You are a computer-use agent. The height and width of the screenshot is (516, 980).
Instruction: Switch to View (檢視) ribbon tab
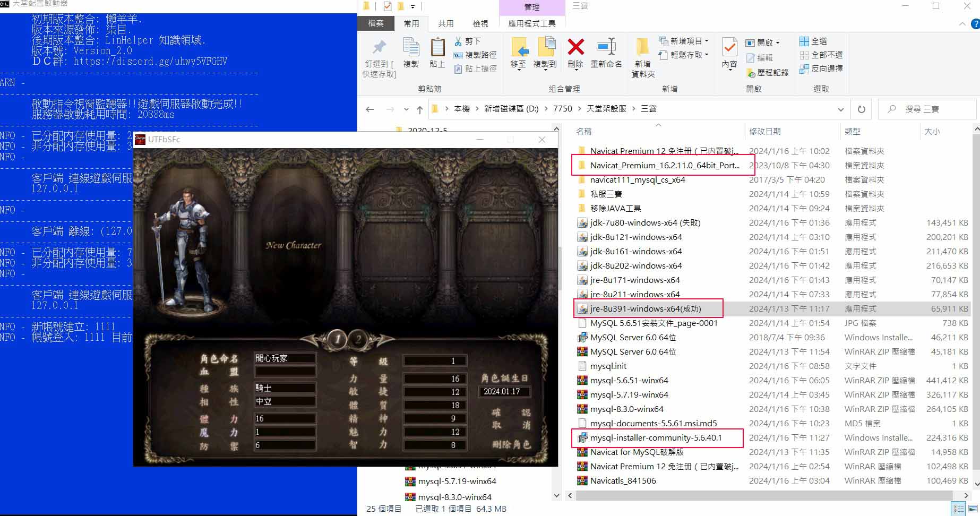point(480,23)
